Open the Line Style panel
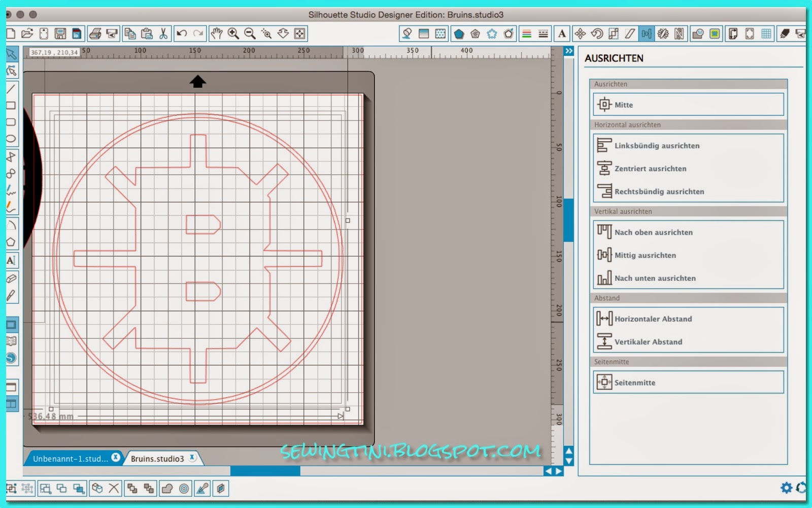This screenshot has height=508, width=812. [544, 34]
